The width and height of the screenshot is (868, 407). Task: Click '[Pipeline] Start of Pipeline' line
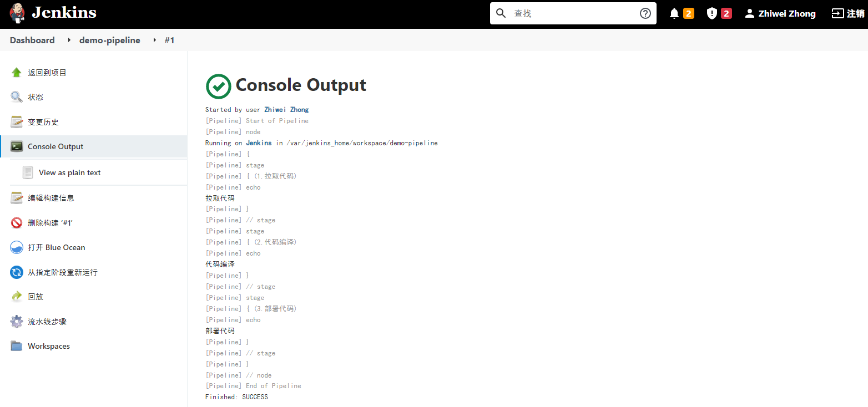257,121
